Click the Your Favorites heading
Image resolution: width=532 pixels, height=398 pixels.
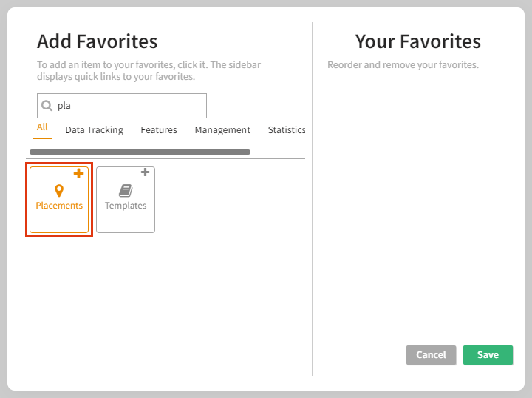(417, 41)
